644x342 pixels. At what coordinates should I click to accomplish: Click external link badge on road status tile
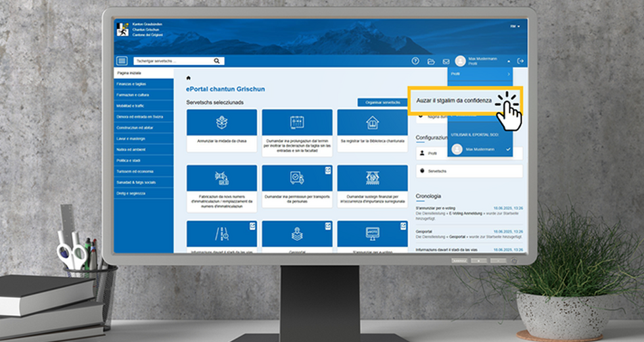pyautogui.click(x=252, y=226)
